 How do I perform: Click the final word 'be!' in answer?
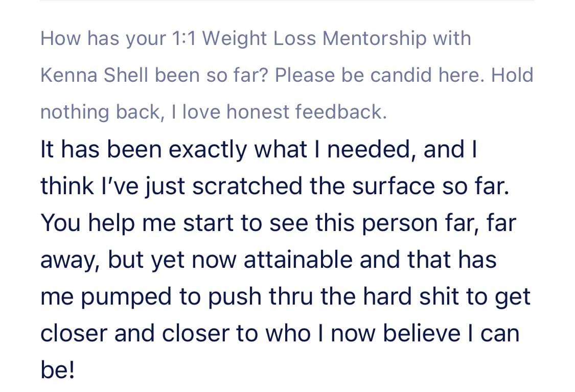[58, 370]
